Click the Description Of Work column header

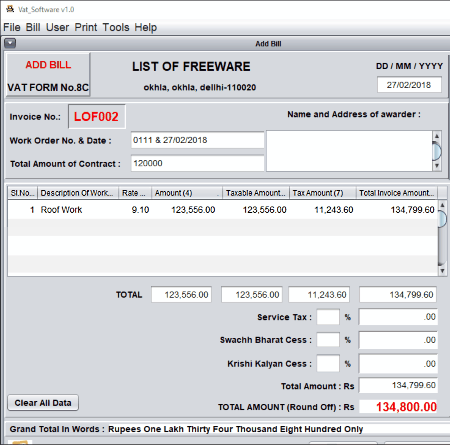78,193
